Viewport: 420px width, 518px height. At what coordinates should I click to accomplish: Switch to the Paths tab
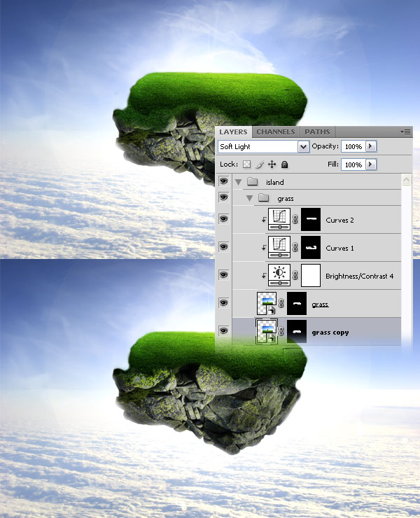coord(317,132)
